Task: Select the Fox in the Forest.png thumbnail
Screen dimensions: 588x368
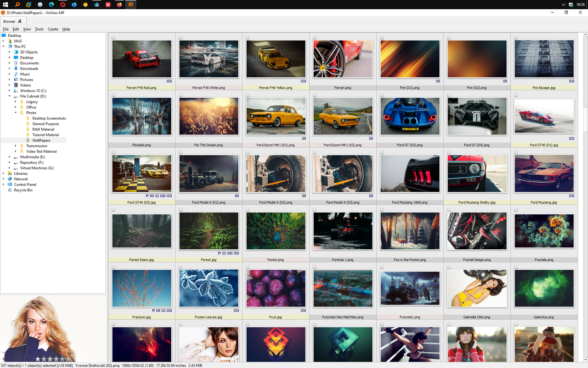Action: [x=410, y=230]
